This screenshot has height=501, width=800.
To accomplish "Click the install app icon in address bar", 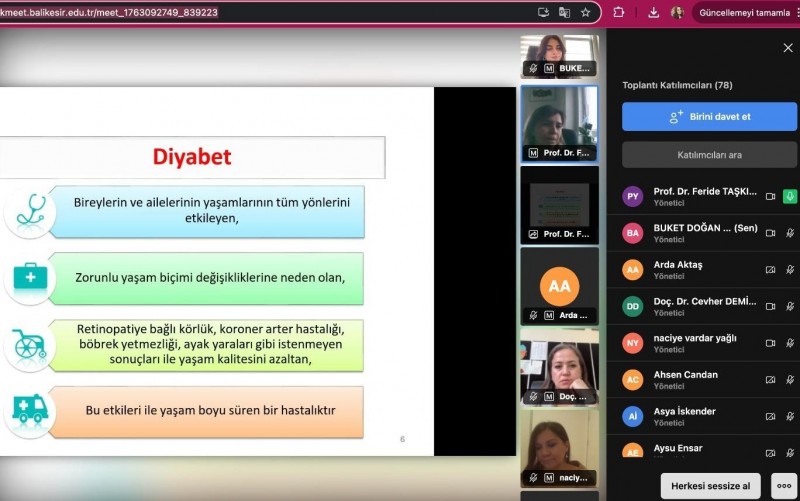I will click(x=543, y=12).
